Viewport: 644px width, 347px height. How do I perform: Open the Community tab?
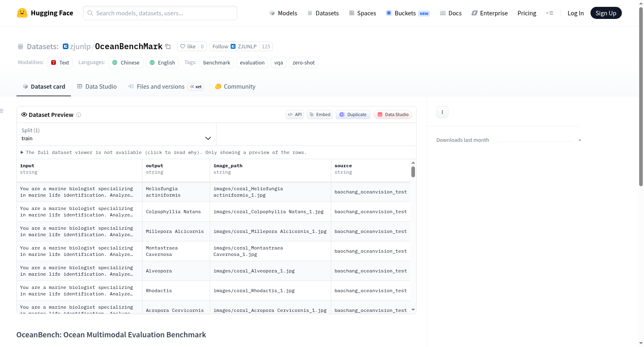click(x=235, y=87)
